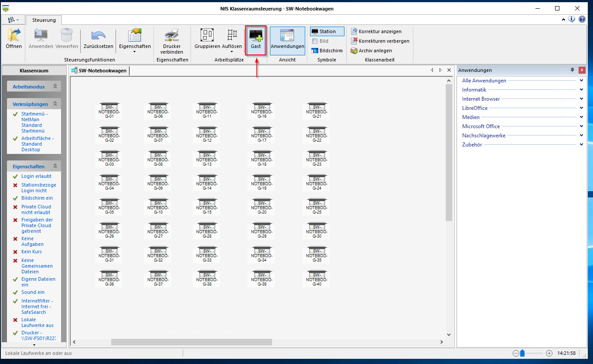This screenshot has height=364, width=593.
Task: Toggle Login erlaubt property
Action: coord(36,177)
